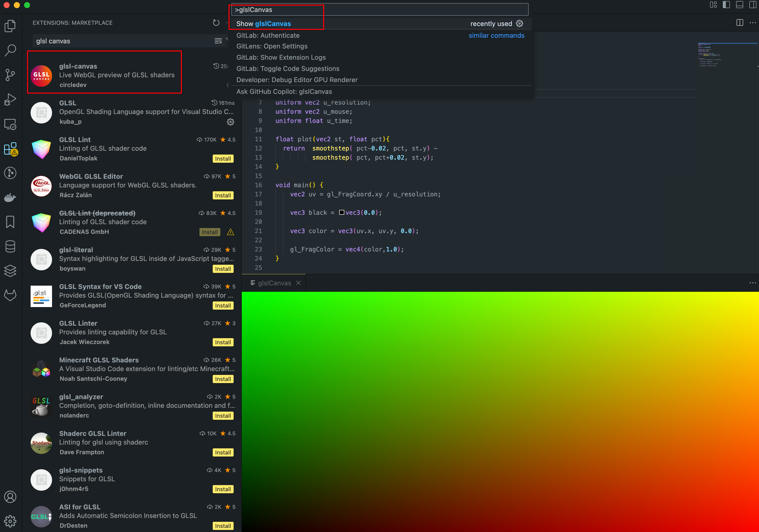Install the Shaderc GLSL Linter extension
This screenshot has height=532, width=759.
pyautogui.click(x=223, y=452)
